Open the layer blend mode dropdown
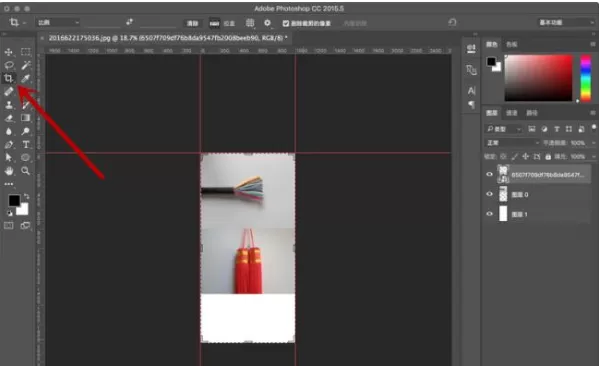Screen dimensions: 599x366 [x=512, y=143]
